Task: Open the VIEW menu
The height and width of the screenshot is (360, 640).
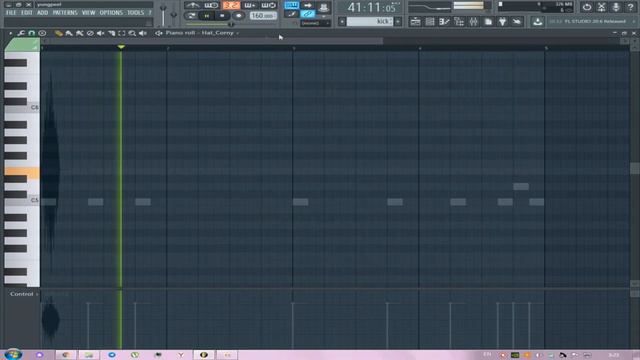Action: tap(88, 13)
